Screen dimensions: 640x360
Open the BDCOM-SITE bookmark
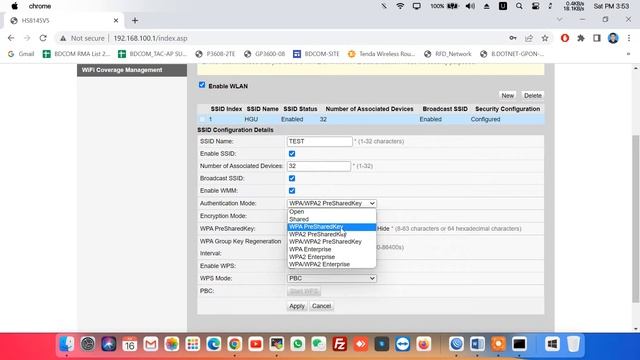click(316, 54)
